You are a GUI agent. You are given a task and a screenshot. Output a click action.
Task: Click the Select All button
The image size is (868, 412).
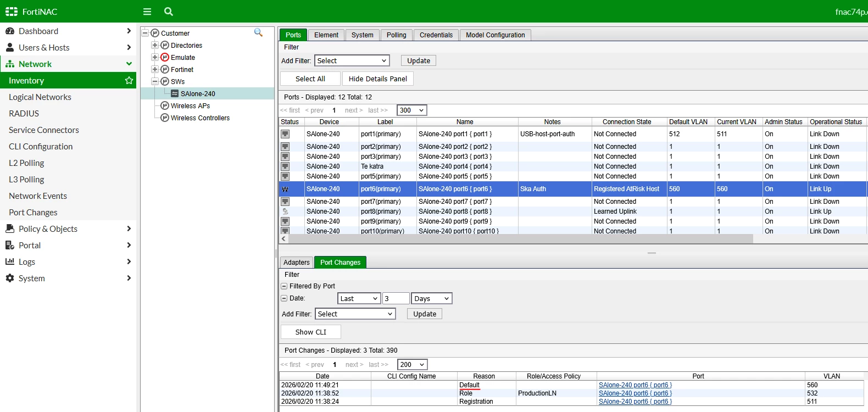(x=310, y=79)
